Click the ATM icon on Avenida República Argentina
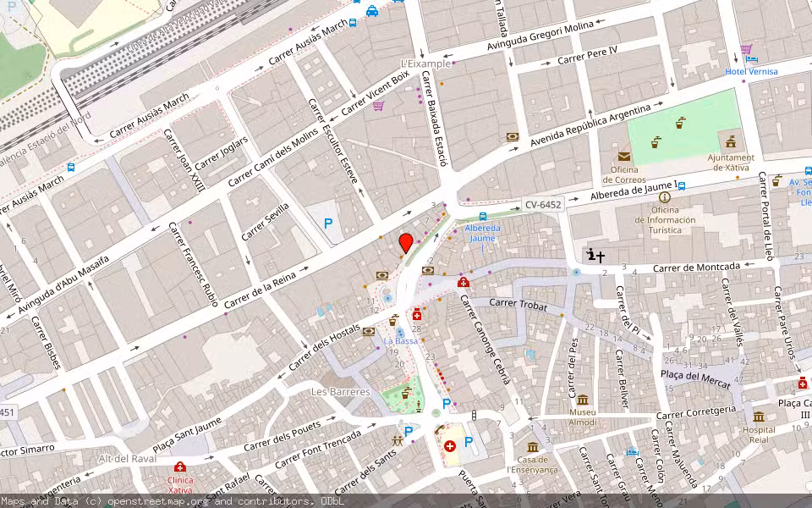Screen dimensions: 812x508 click(x=513, y=136)
